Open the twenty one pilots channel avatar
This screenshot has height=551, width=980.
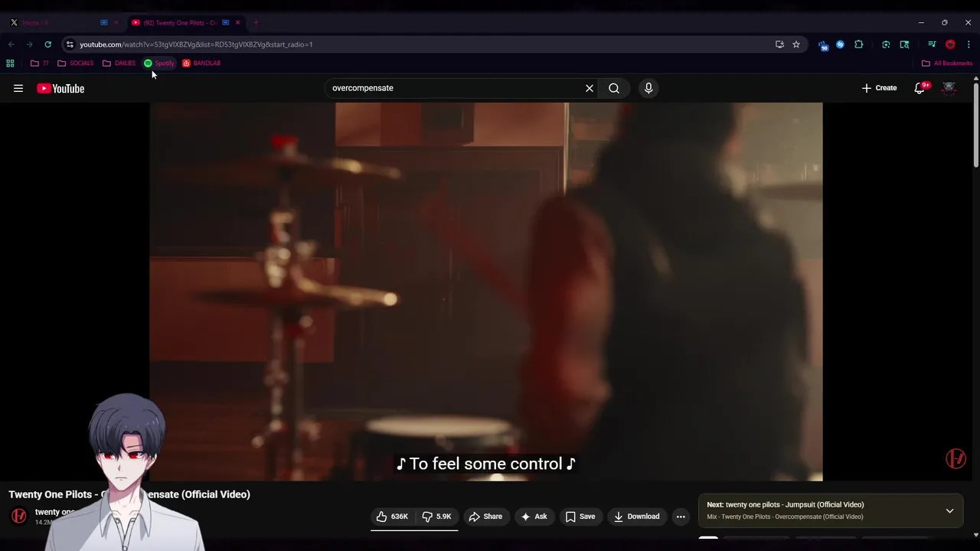(19, 517)
